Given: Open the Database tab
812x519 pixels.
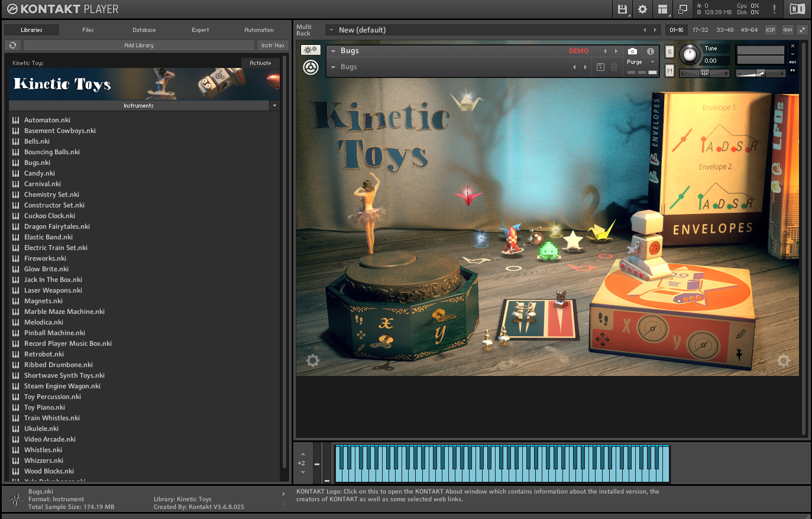Looking at the screenshot, I should tap(144, 30).
